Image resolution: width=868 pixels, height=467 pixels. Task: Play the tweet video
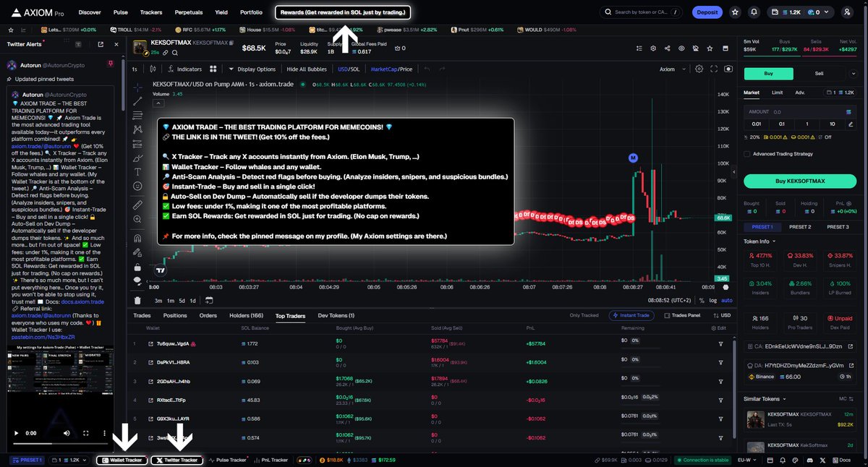tap(17, 433)
